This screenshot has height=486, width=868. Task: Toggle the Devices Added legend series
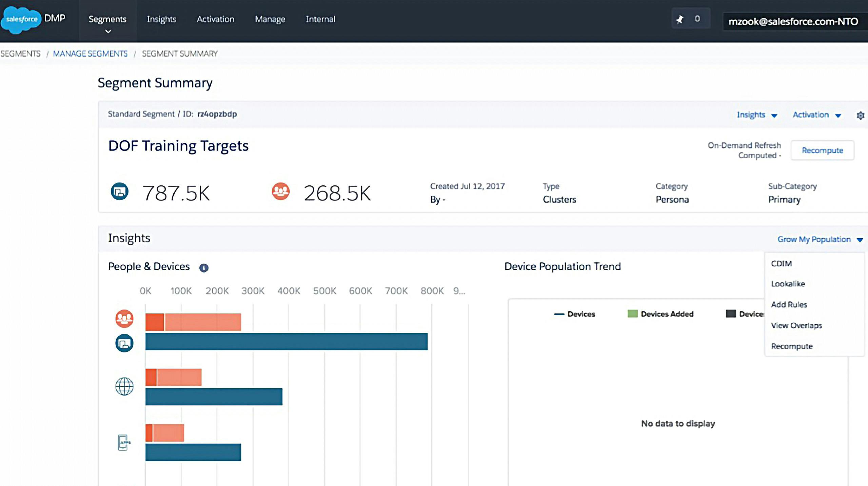coord(660,314)
